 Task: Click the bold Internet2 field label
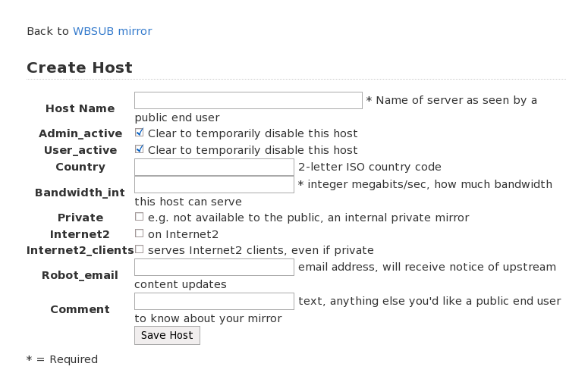point(80,234)
